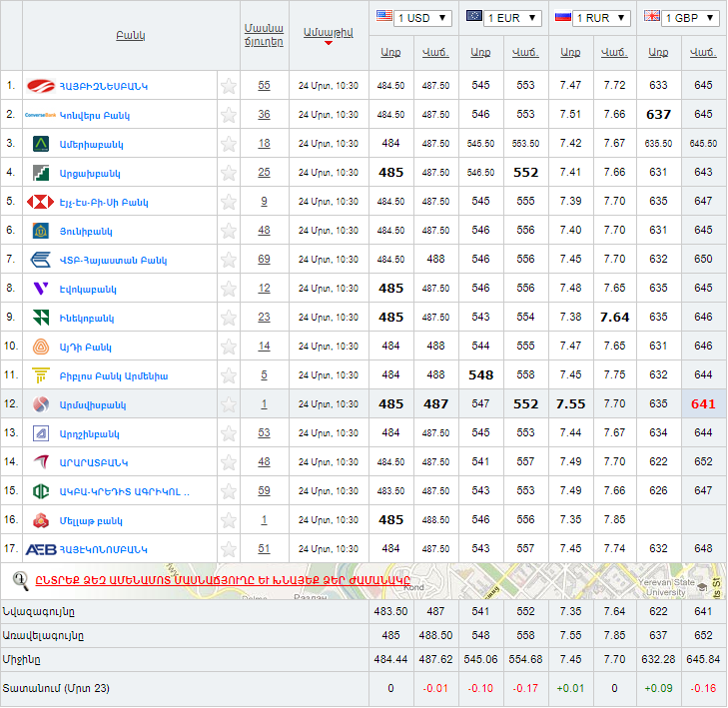This screenshot has width=728, height=708.
Task: Click the Converse Bank logo
Action: click(x=40, y=115)
